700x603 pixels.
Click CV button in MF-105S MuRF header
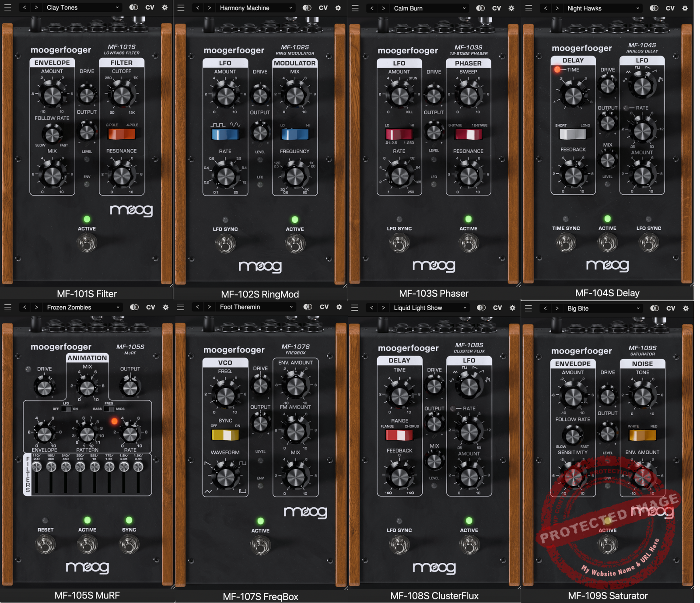(150, 307)
